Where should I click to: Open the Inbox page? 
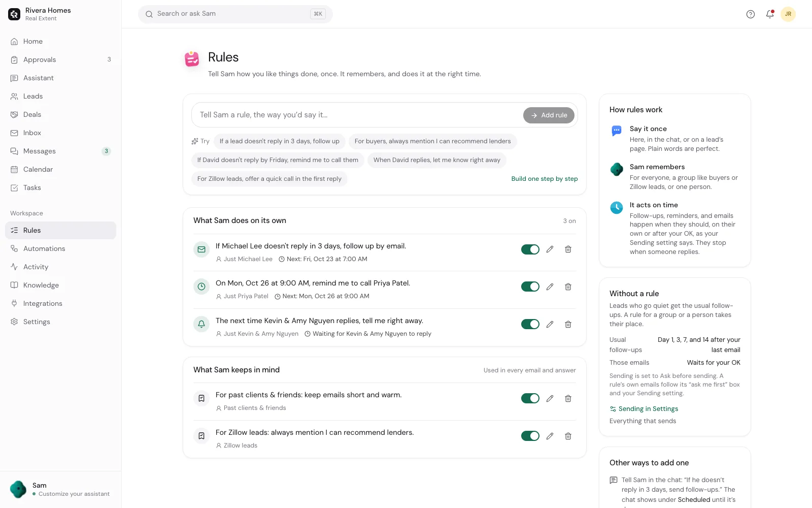point(60,133)
